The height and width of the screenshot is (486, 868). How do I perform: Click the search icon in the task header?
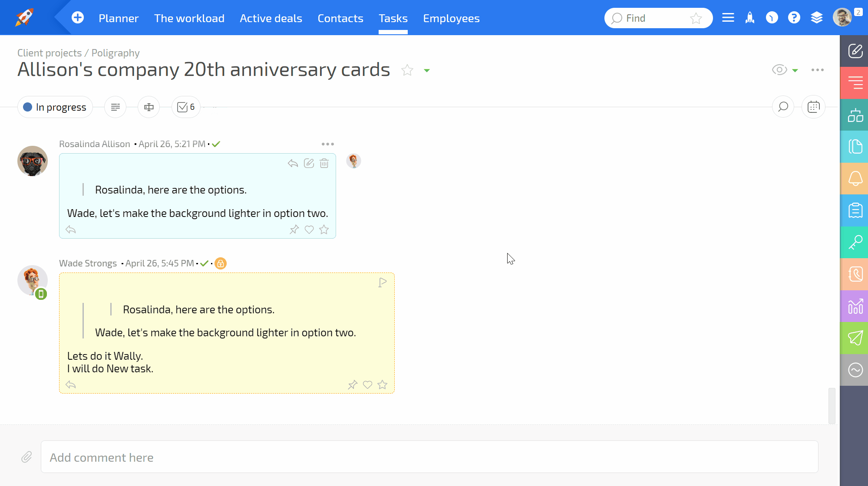point(783,107)
